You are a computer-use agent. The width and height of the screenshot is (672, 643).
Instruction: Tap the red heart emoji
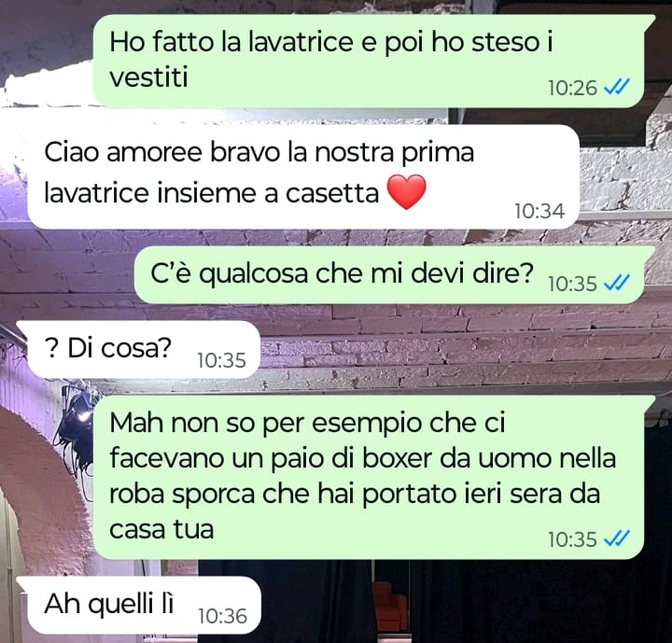[407, 192]
